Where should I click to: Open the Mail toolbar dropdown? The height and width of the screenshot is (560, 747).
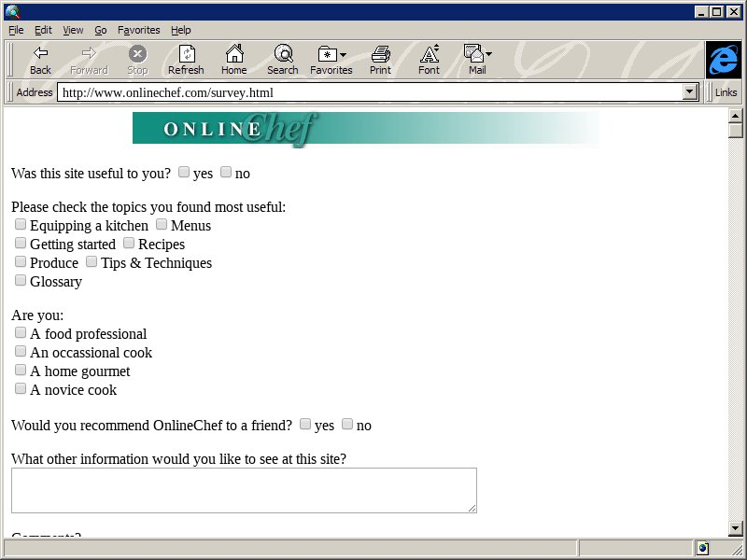pos(477,60)
